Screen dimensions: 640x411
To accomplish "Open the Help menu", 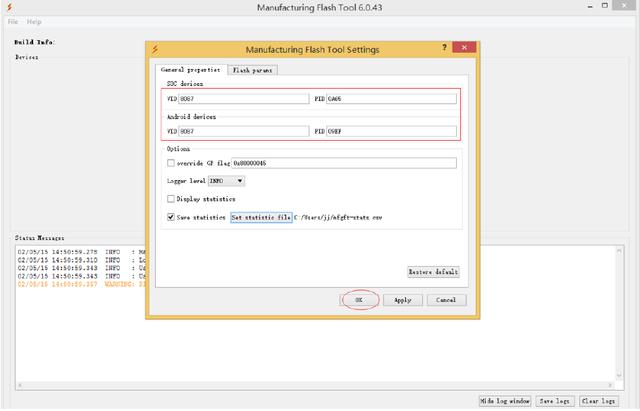I will coord(34,21).
